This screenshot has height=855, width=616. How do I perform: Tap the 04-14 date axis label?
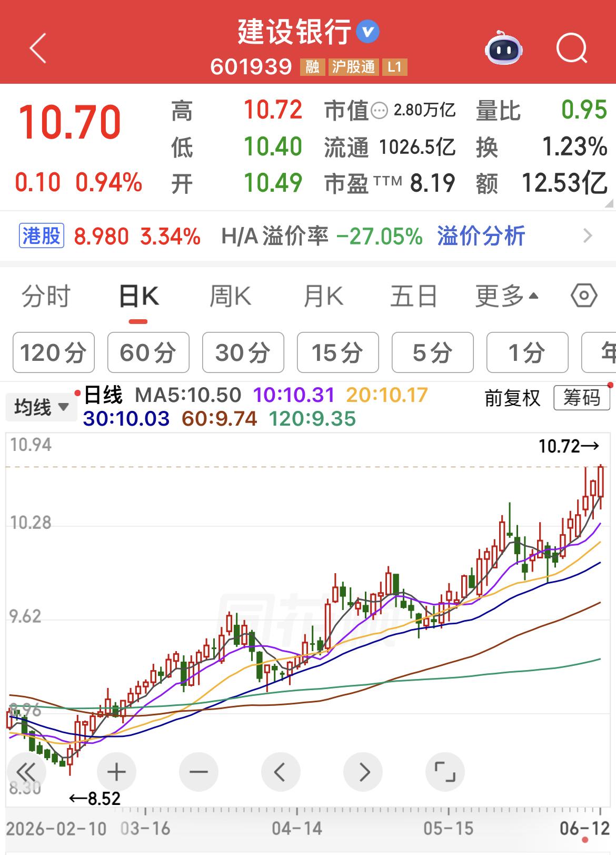tap(297, 828)
